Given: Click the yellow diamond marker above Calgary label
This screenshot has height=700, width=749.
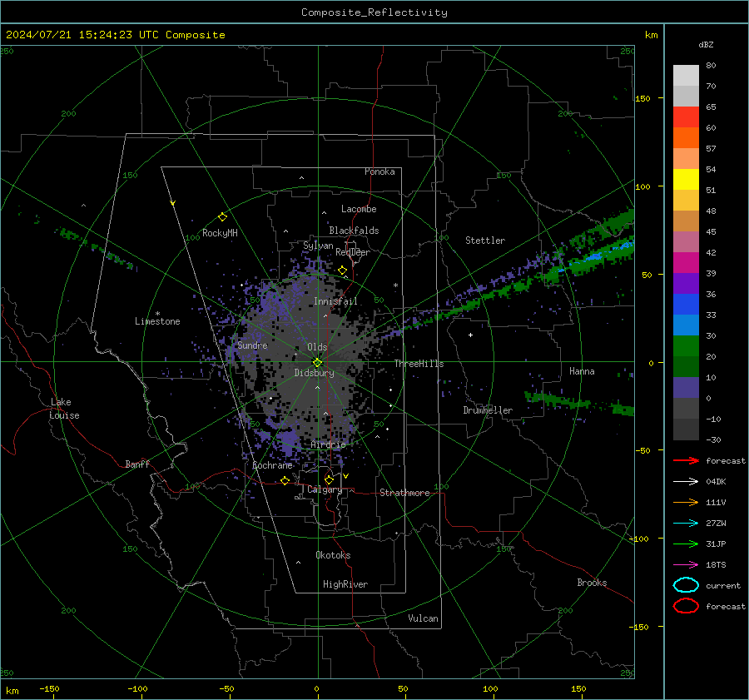Looking at the screenshot, I should pos(329,479).
